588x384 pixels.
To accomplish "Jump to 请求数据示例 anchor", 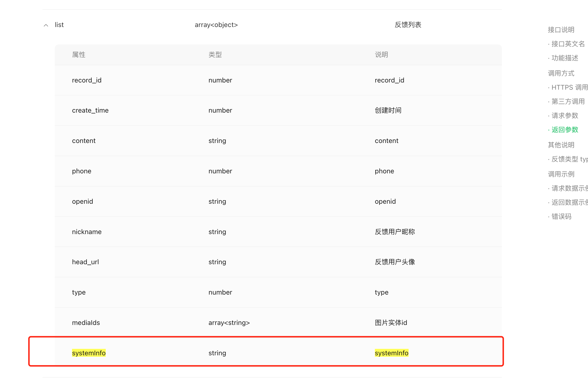I will pyautogui.click(x=569, y=188).
